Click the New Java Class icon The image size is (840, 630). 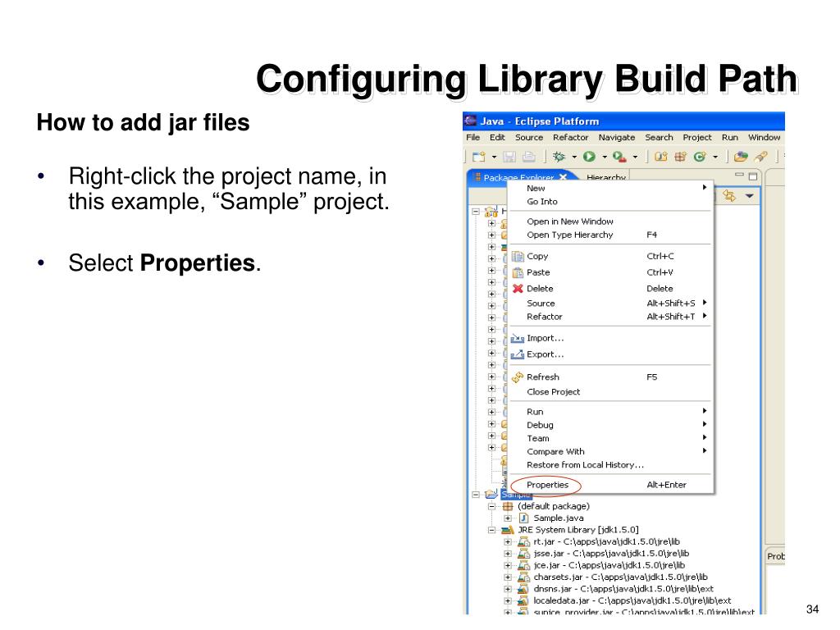(700, 157)
